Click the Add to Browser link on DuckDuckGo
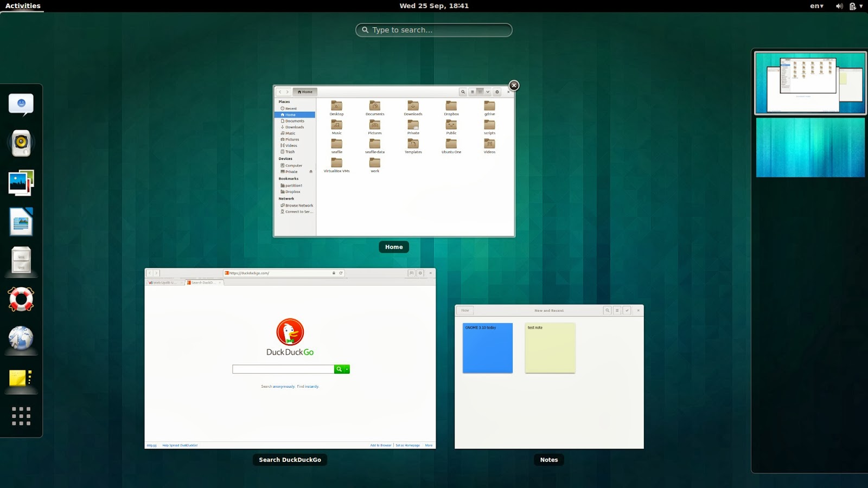 tap(381, 445)
